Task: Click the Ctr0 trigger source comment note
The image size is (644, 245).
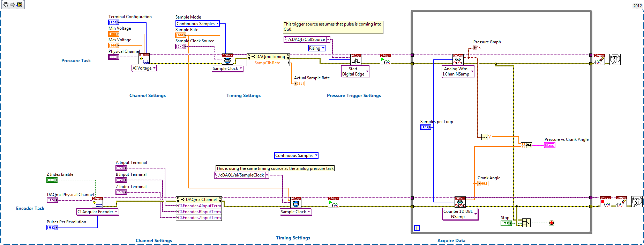Action: (333, 27)
